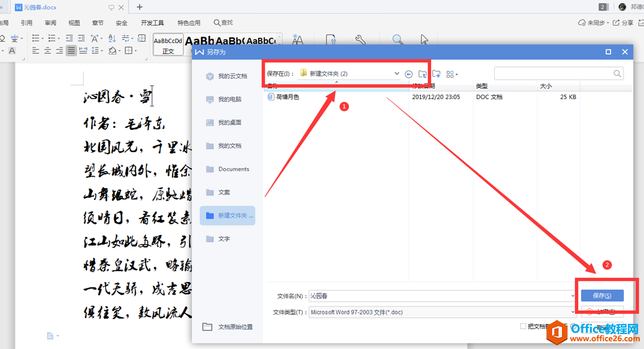Screen dimensions: 644x349
Task: Open Documents folder in dialog sidebar
Action: (228, 169)
